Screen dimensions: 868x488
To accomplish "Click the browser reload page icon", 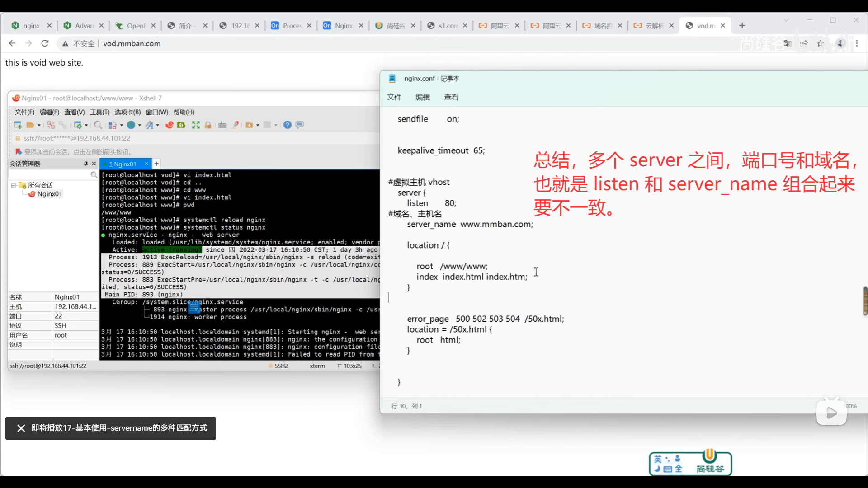I will [45, 43].
